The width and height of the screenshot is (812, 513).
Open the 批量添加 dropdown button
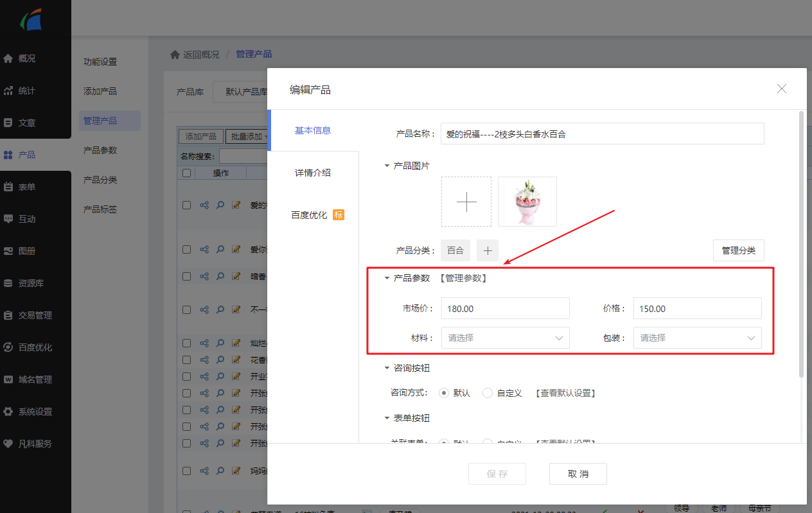[248, 136]
